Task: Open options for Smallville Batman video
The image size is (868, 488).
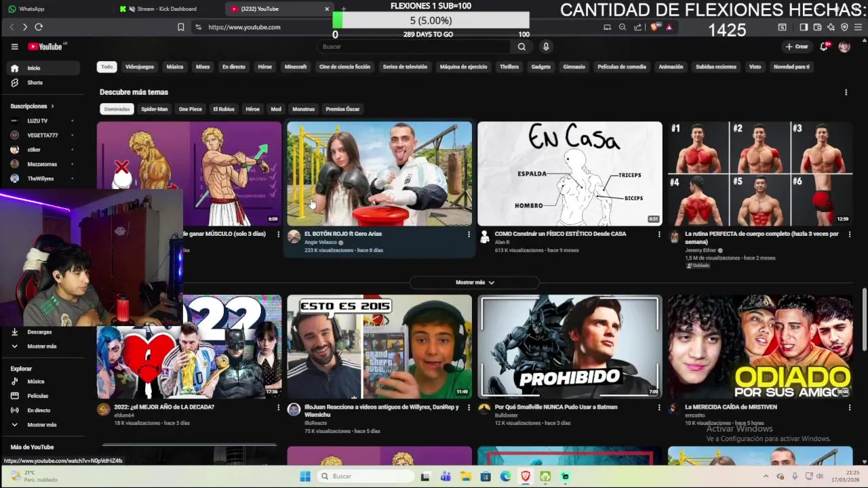Action: 659,408
